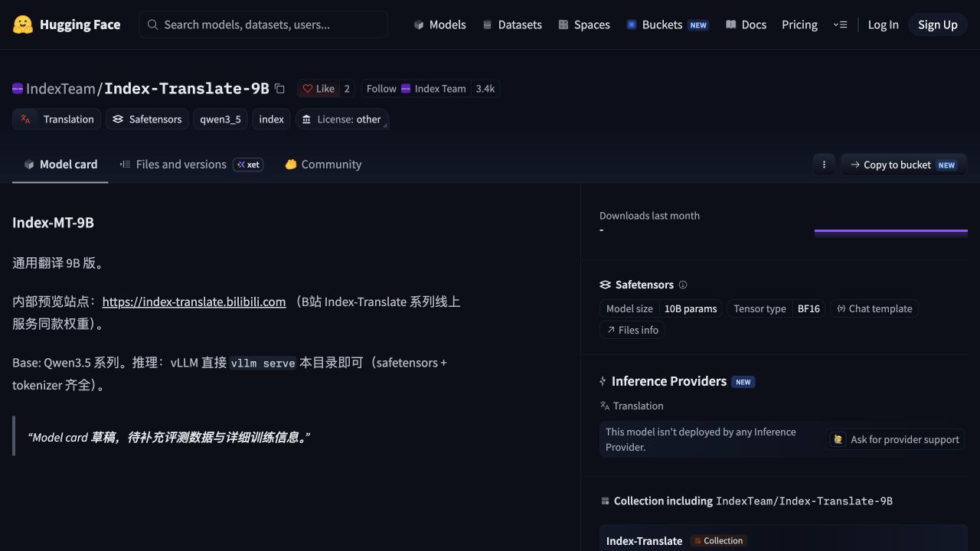Click the likes count 2

pos(347,89)
